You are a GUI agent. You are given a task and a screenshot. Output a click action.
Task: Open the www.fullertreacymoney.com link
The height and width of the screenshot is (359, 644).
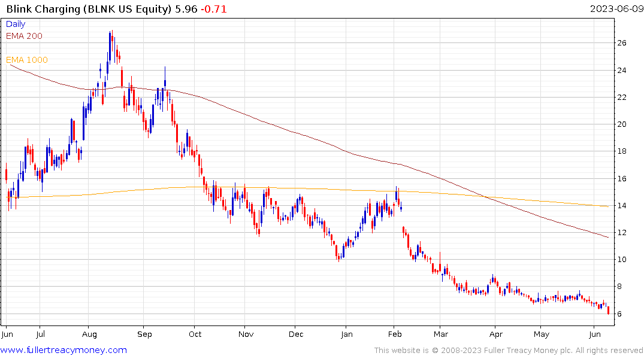64,350
